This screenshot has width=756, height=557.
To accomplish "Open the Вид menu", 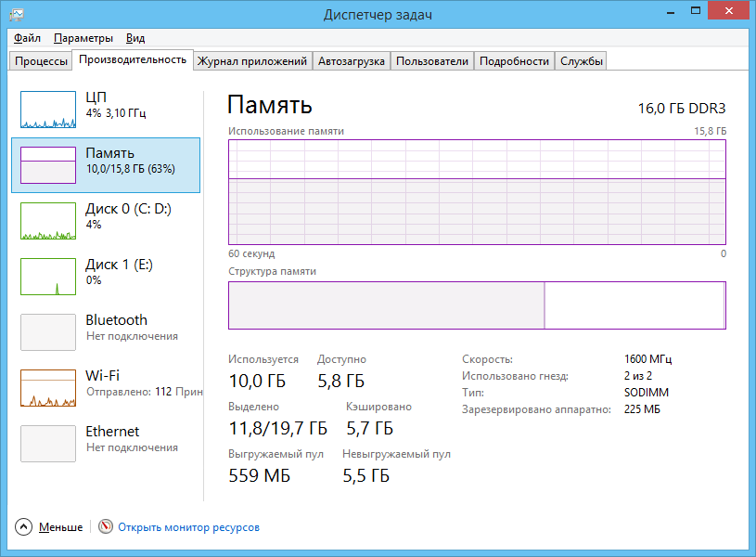I will 135,38.
